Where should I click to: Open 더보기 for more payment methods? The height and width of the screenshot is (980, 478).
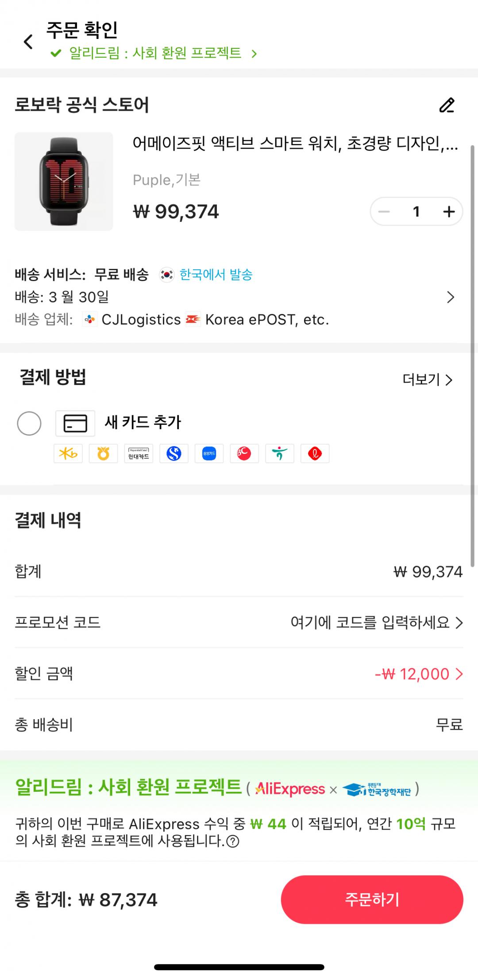[x=428, y=380]
